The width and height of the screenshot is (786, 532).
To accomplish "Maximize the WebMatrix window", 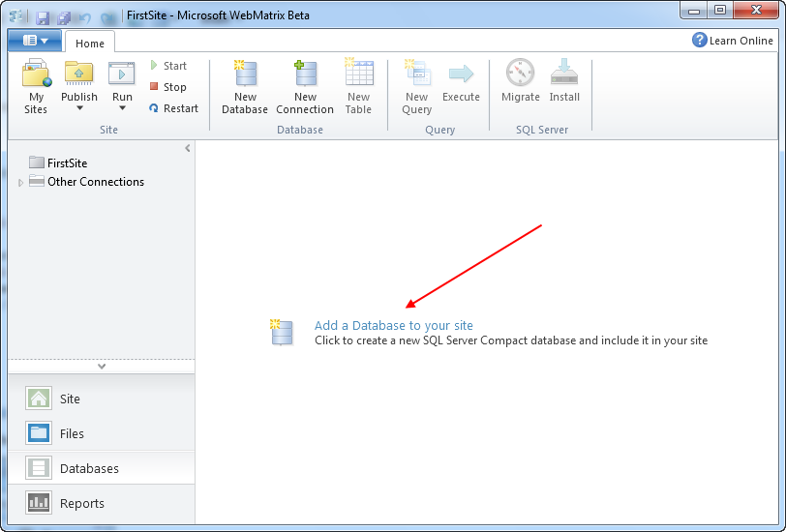I will 720,11.
